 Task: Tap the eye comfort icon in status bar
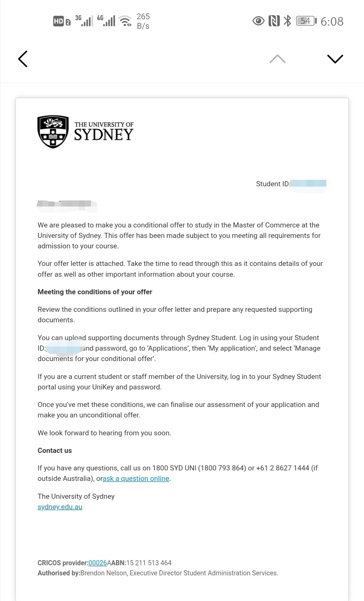coord(259,21)
